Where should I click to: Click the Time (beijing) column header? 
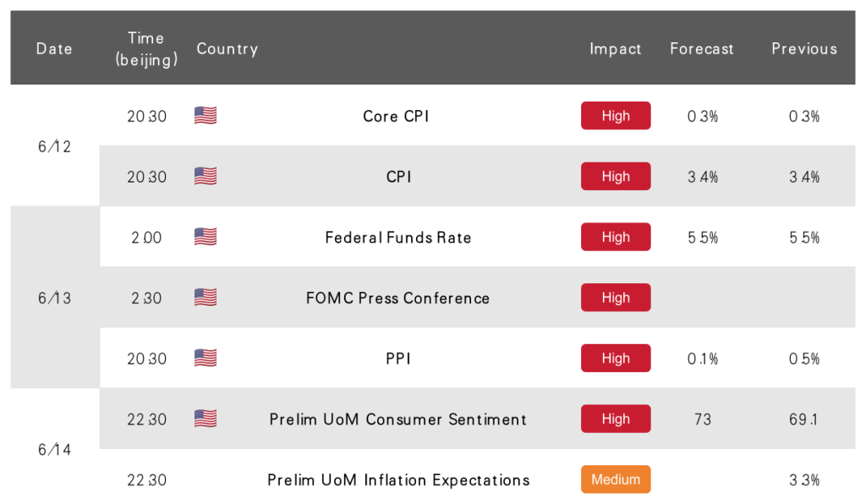[x=146, y=48]
